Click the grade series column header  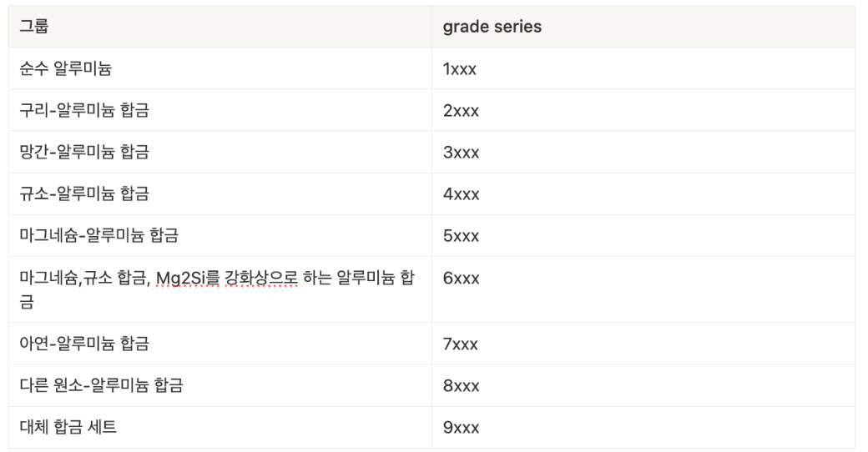[x=643, y=26]
